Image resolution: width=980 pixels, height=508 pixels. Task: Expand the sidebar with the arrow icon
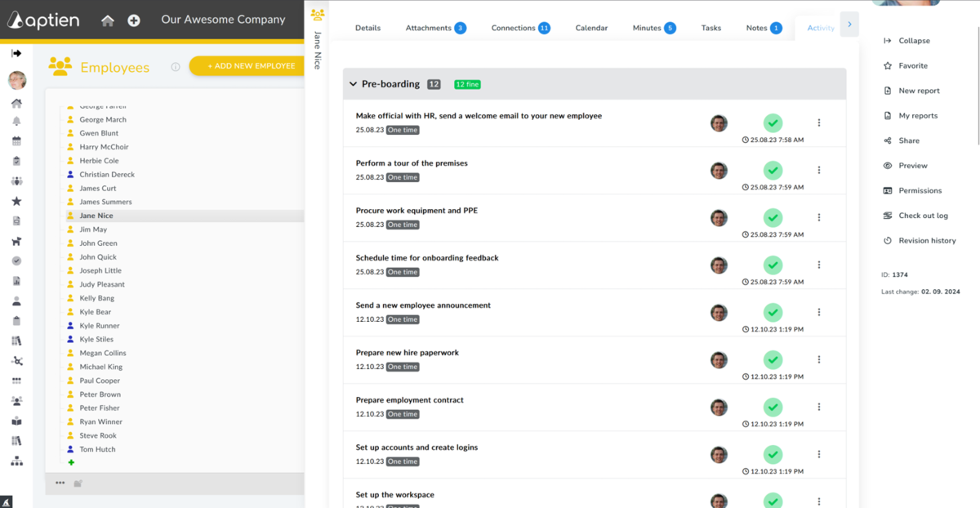[x=16, y=53]
